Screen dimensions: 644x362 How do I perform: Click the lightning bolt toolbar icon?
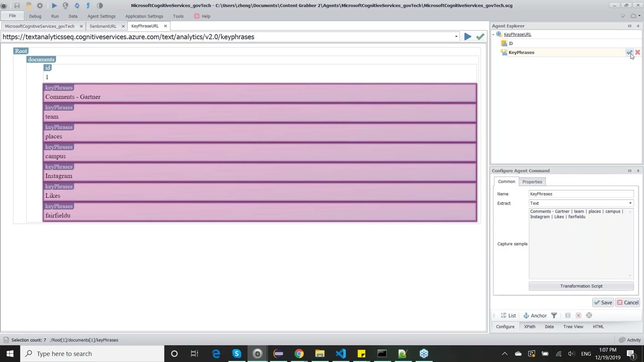coord(88,6)
